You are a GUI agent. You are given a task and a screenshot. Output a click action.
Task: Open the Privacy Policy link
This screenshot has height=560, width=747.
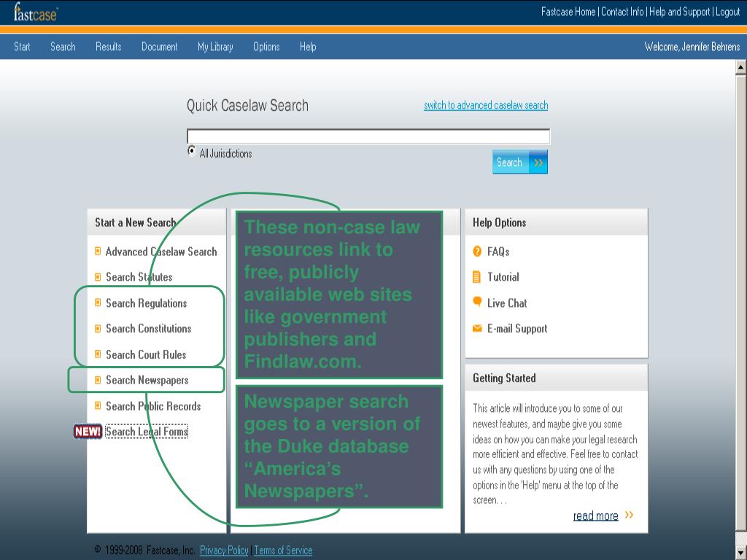pos(224,550)
